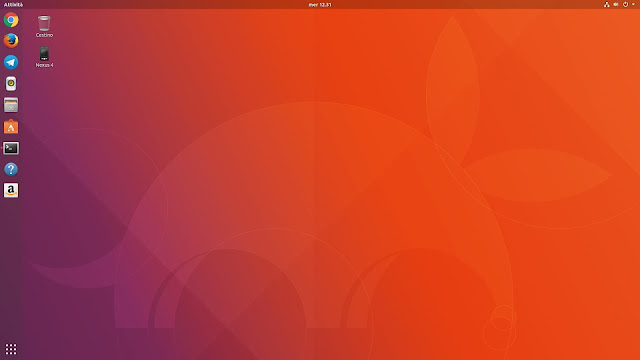Open the Attività overview
The height and width of the screenshot is (360, 640).
13,4
